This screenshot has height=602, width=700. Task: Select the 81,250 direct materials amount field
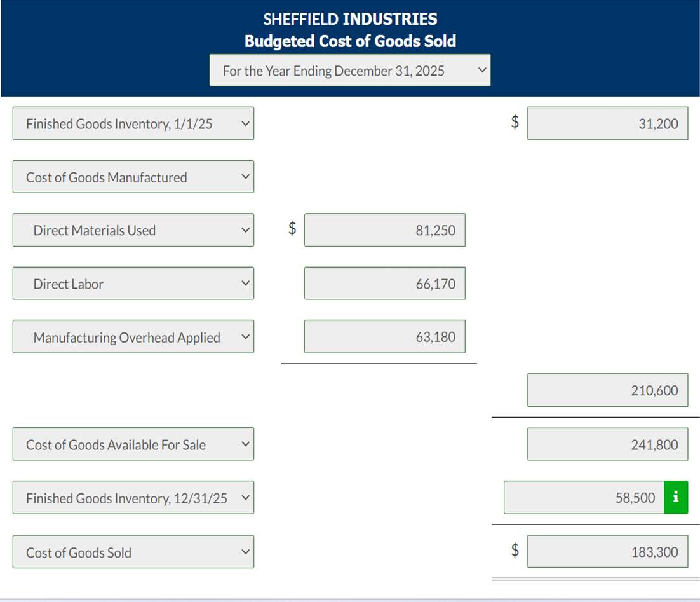click(384, 230)
